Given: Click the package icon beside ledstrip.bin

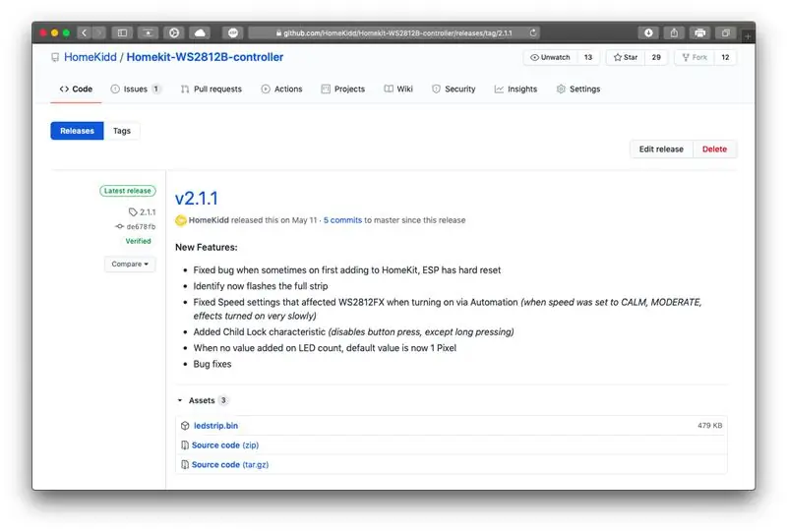Looking at the screenshot, I should (185, 426).
